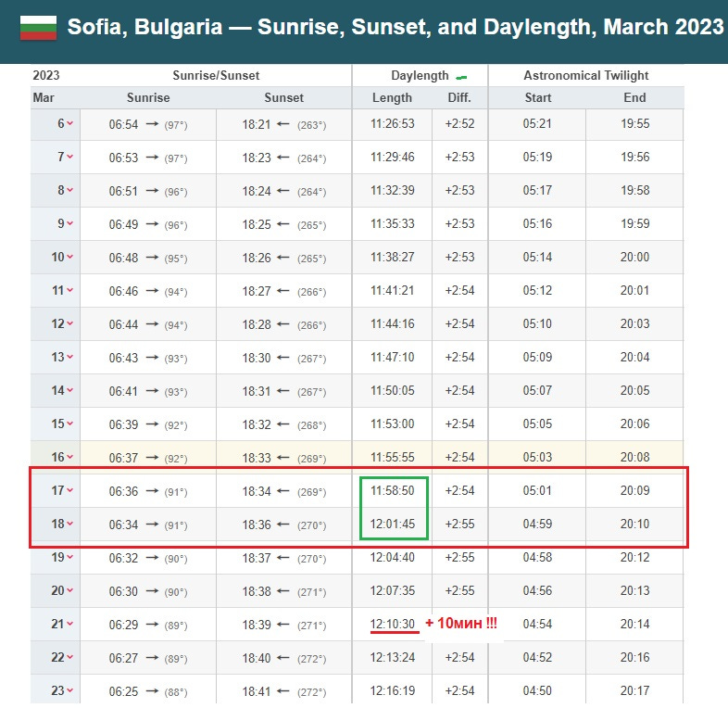Click daylength value 11:41:21
Screen dimensions: 728x708
(393, 290)
